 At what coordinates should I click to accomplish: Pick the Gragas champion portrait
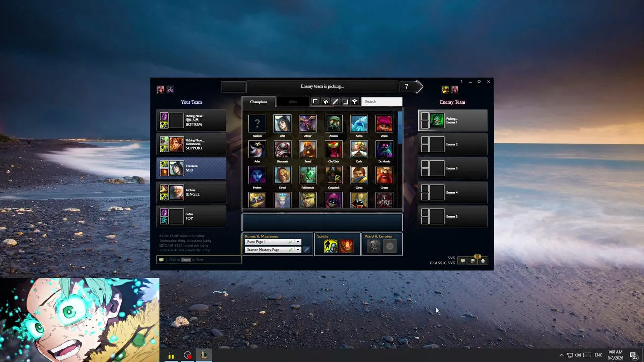pos(384,175)
